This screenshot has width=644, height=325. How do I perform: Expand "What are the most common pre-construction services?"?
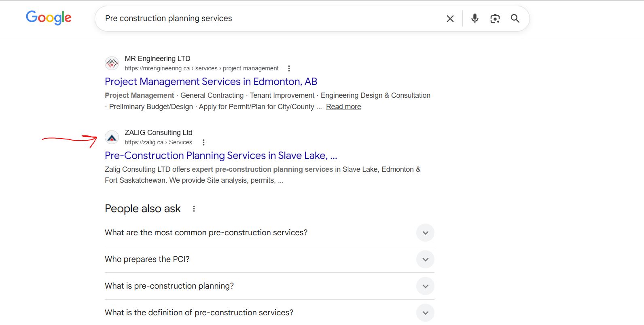pos(425,233)
